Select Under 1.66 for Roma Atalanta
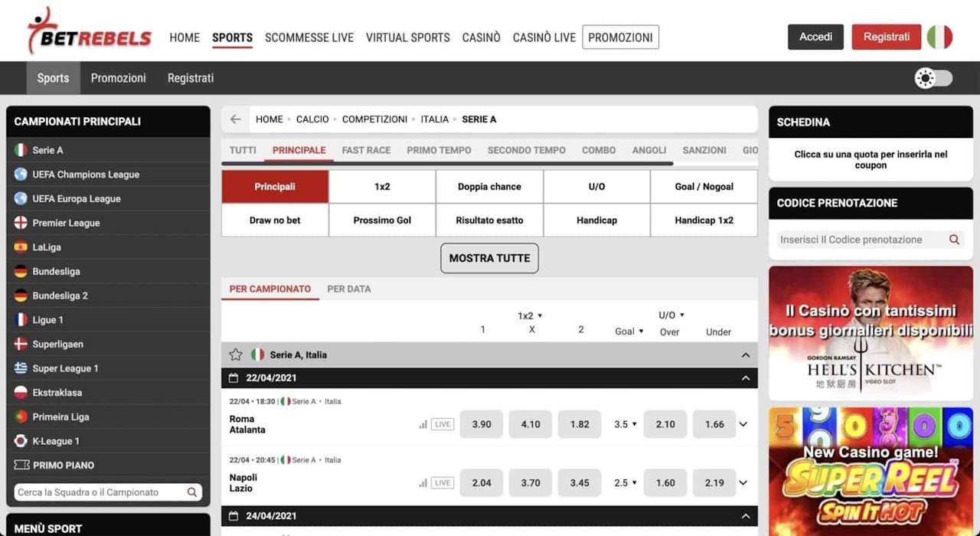 [x=714, y=424]
